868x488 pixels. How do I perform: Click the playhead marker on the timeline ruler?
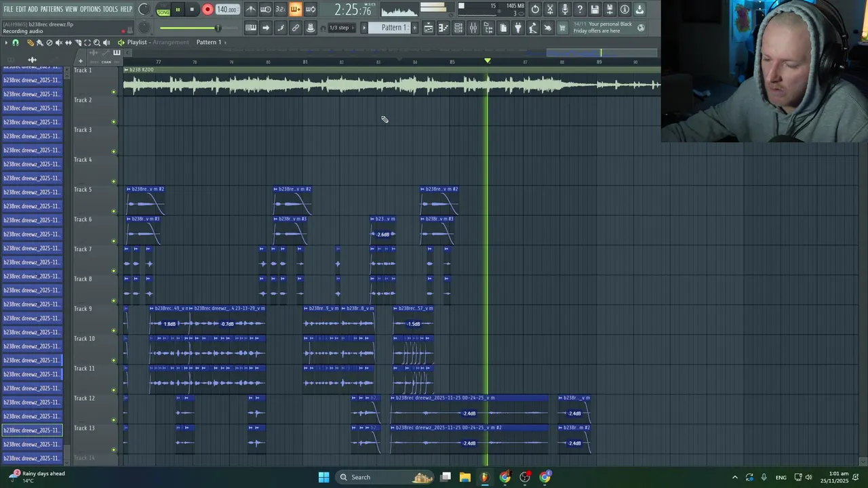coord(487,61)
